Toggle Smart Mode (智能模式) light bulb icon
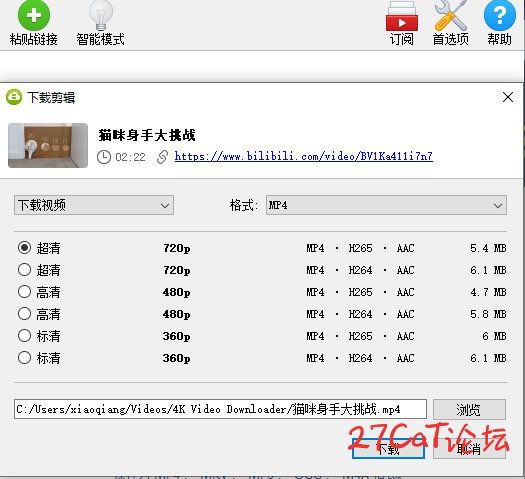525x479 pixels. point(101,15)
